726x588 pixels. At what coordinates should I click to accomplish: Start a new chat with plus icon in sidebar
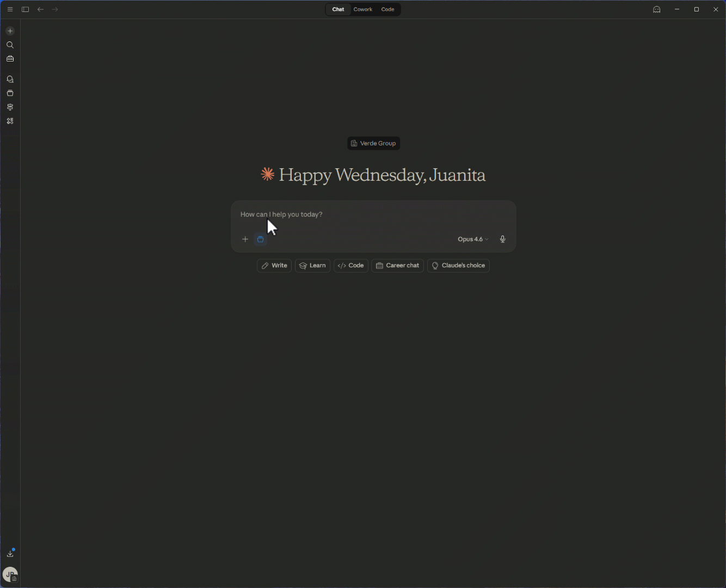pyautogui.click(x=10, y=31)
